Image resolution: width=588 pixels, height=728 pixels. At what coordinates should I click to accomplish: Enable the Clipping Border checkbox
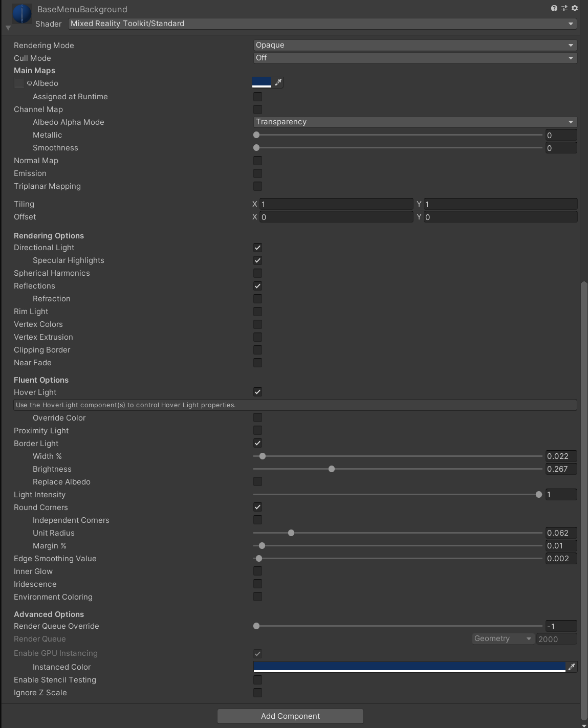click(x=257, y=349)
